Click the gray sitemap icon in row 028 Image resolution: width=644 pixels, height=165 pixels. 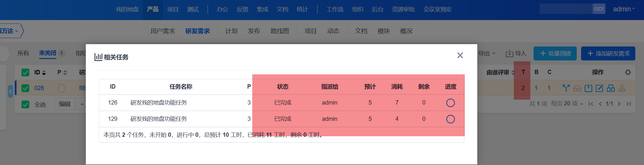[x=622, y=88]
